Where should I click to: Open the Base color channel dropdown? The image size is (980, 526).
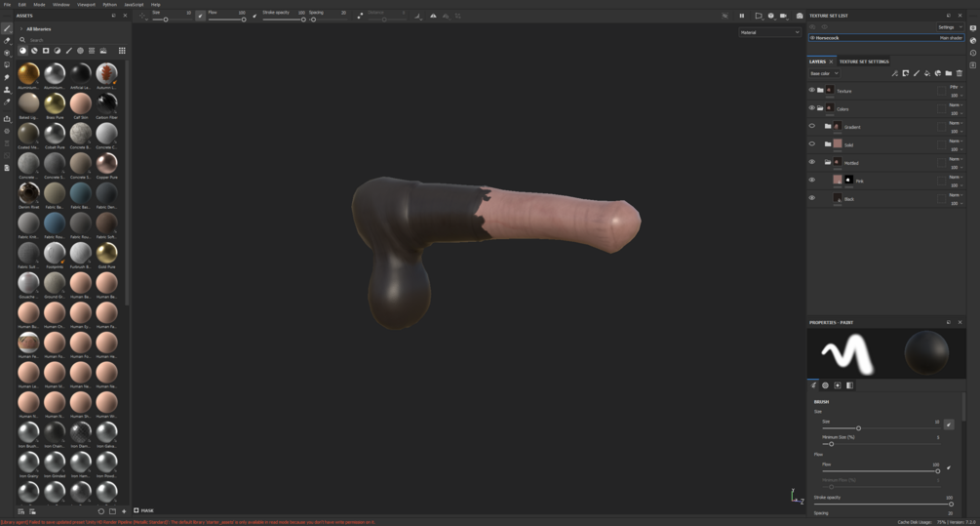point(824,73)
